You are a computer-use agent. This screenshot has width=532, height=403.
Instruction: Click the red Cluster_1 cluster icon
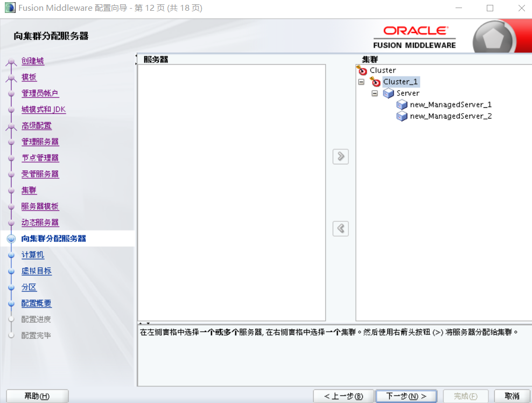click(x=376, y=81)
